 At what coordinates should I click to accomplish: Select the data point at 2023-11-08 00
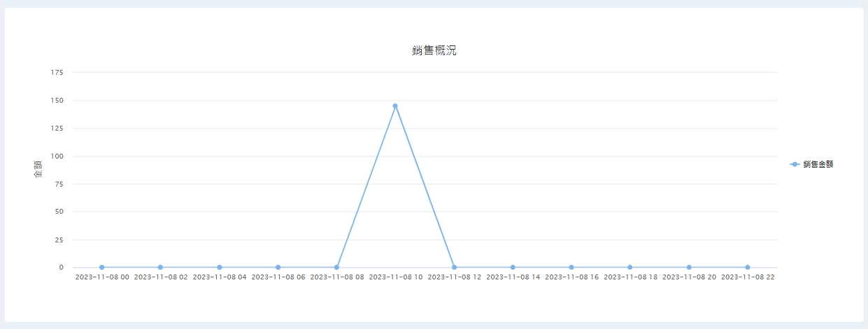pyautogui.click(x=102, y=268)
